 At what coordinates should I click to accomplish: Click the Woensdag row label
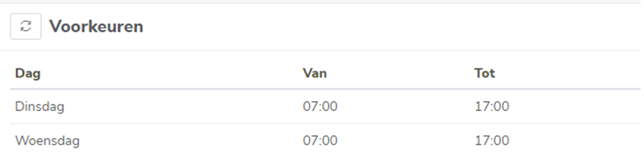(47, 141)
